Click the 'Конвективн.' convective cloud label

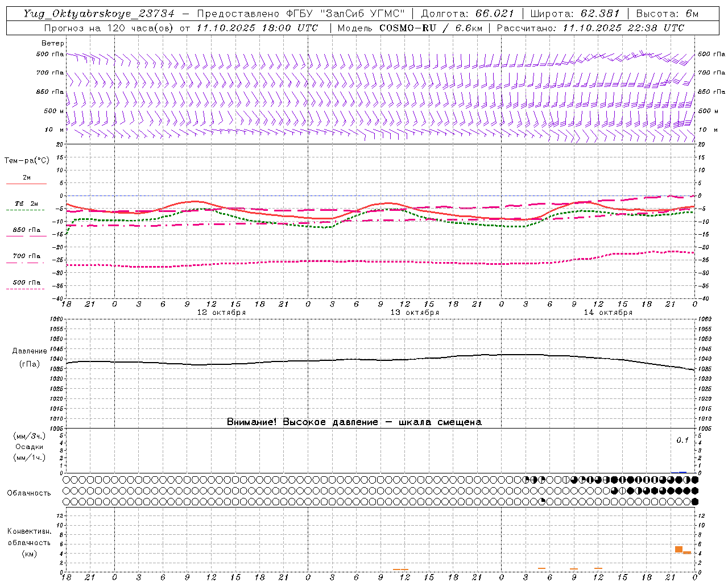click(30, 531)
